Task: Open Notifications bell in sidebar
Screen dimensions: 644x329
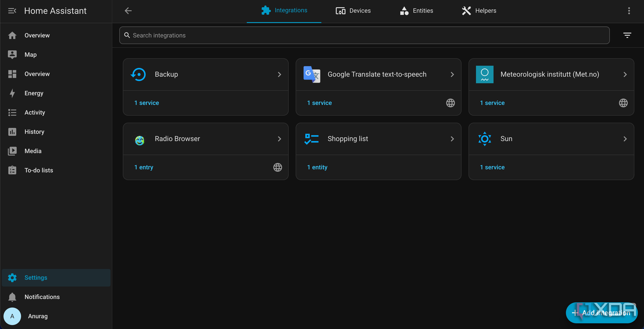Action: click(56, 297)
